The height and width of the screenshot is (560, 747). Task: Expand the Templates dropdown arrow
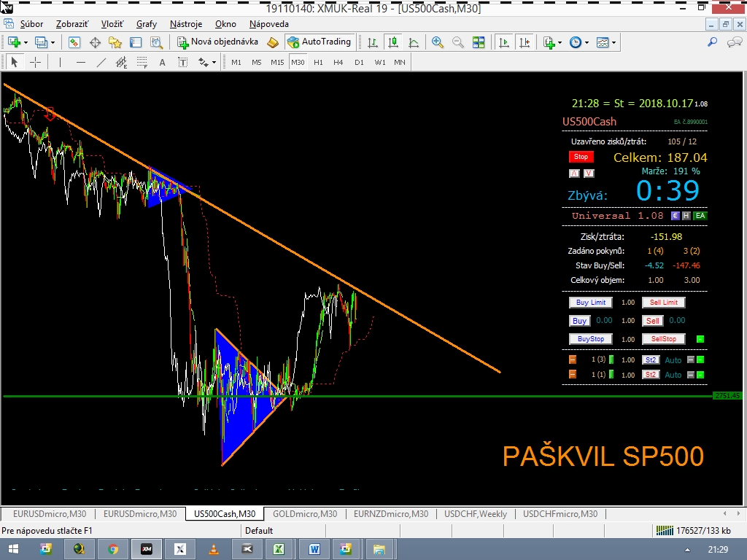coord(614,42)
